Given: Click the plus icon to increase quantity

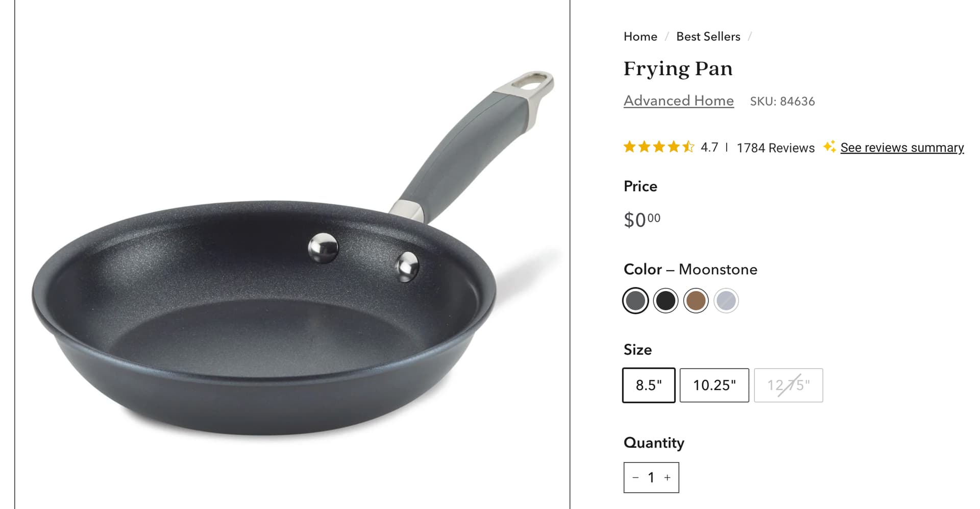Looking at the screenshot, I should (x=667, y=477).
